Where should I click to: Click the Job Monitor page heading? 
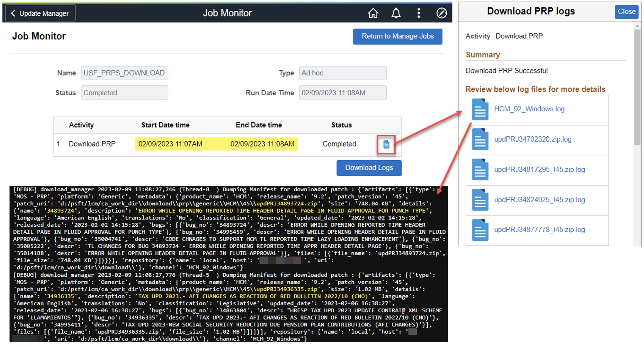(39, 36)
